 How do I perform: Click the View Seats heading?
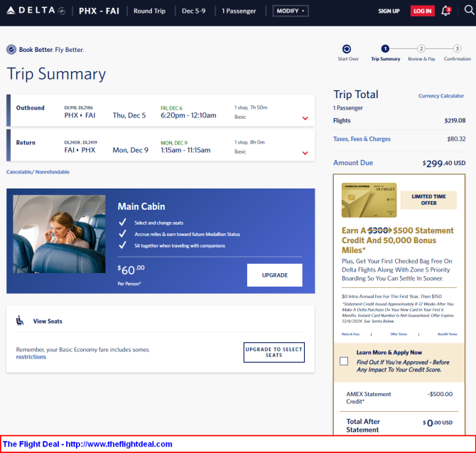pyautogui.click(x=48, y=321)
